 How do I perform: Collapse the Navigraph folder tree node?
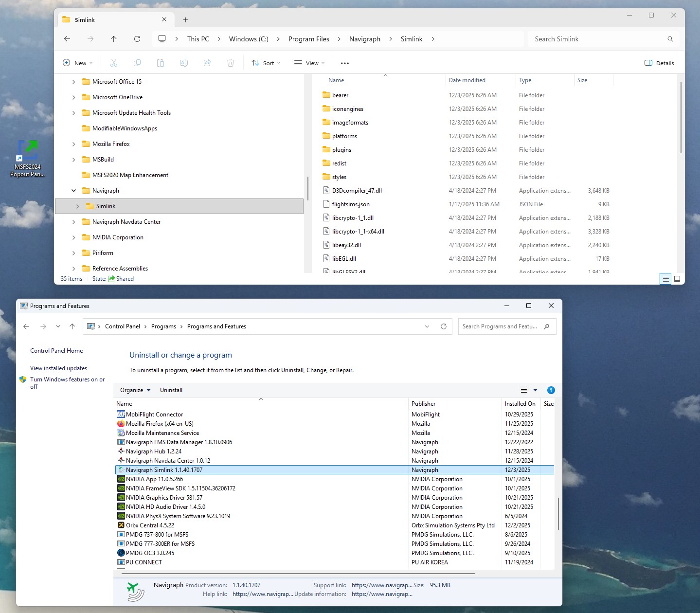pyautogui.click(x=74, y=191)
